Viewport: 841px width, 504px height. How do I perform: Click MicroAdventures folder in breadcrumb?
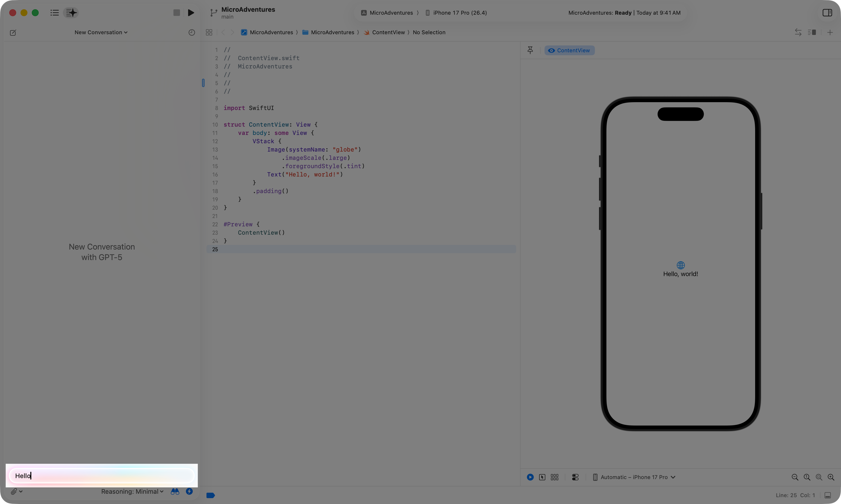tap(328, 33)
